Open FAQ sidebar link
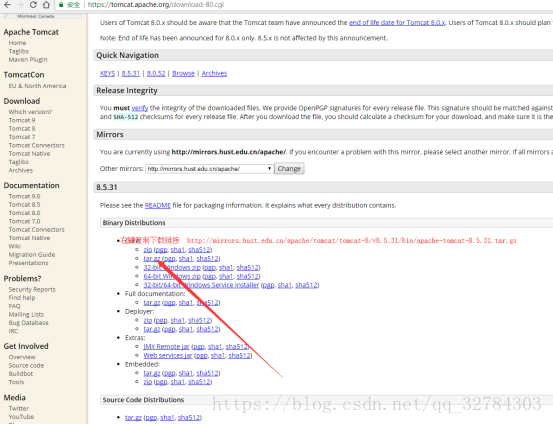The height and width of the screenshot is (424, 553). [14, 306]
